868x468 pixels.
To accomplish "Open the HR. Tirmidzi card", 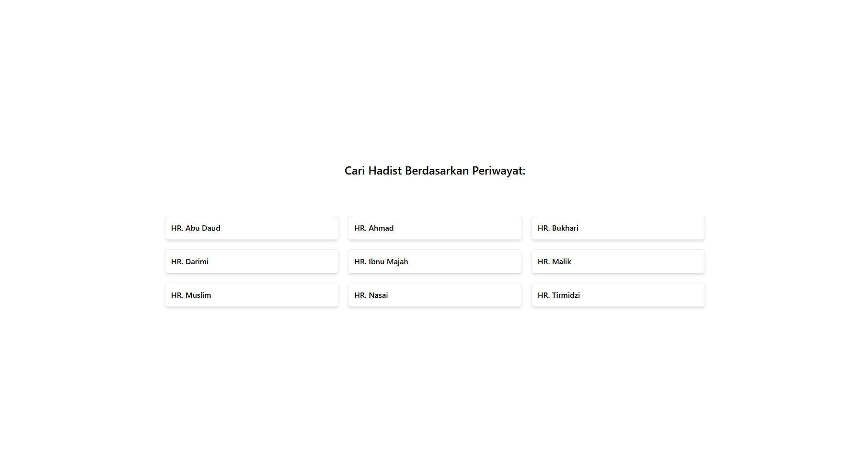I will [x=618, y=295].
